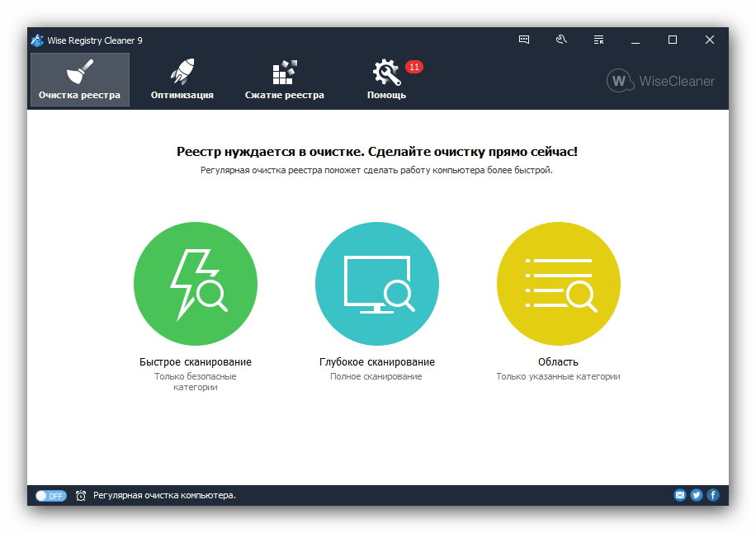Switch to the Оптимизация tab

pyautogui.click(x=183, y=93)
